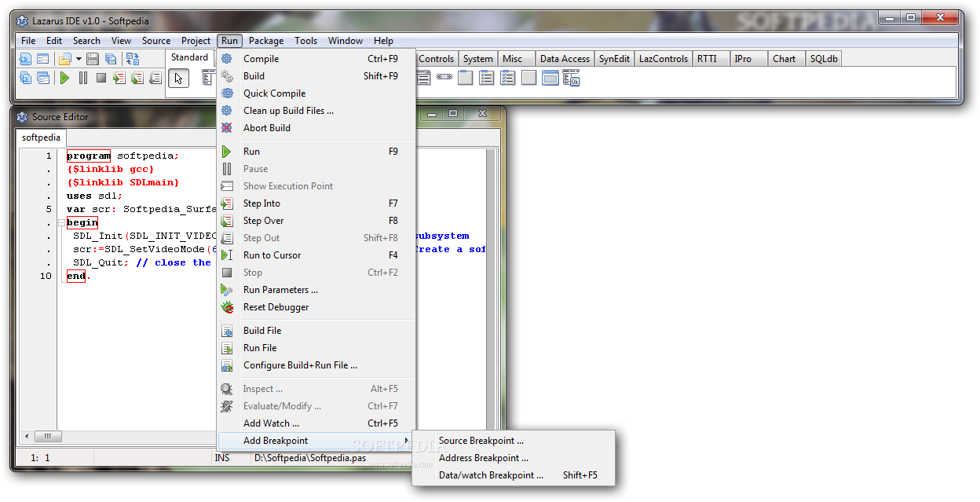Click the New Form toolbar icon
The width and height of the screenshot is (980, 502).
click(x=43, y=59)
